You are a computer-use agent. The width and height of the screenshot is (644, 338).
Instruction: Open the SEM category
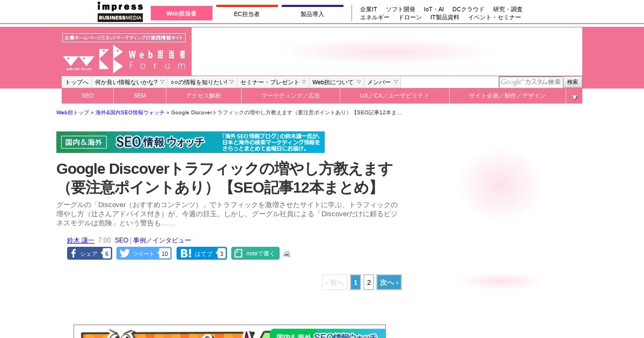(140, 96)
